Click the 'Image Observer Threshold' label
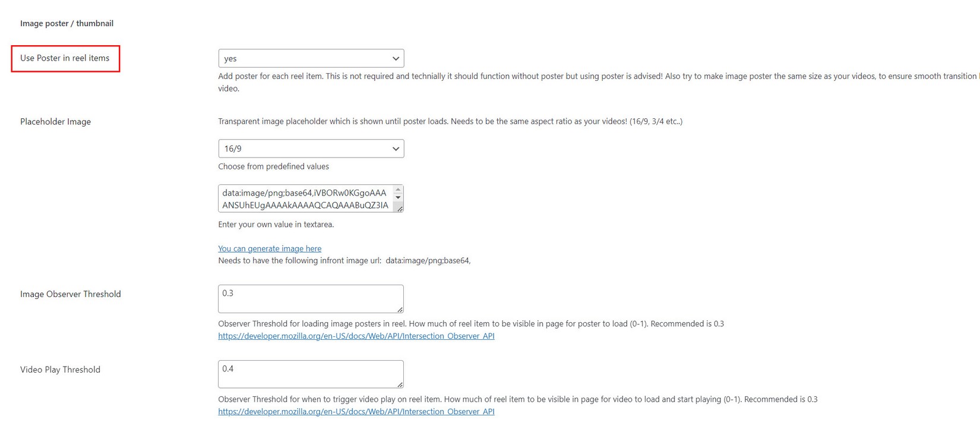Image resolution: width=980 pixels, height=432 pixels. [x=70, y=294]
